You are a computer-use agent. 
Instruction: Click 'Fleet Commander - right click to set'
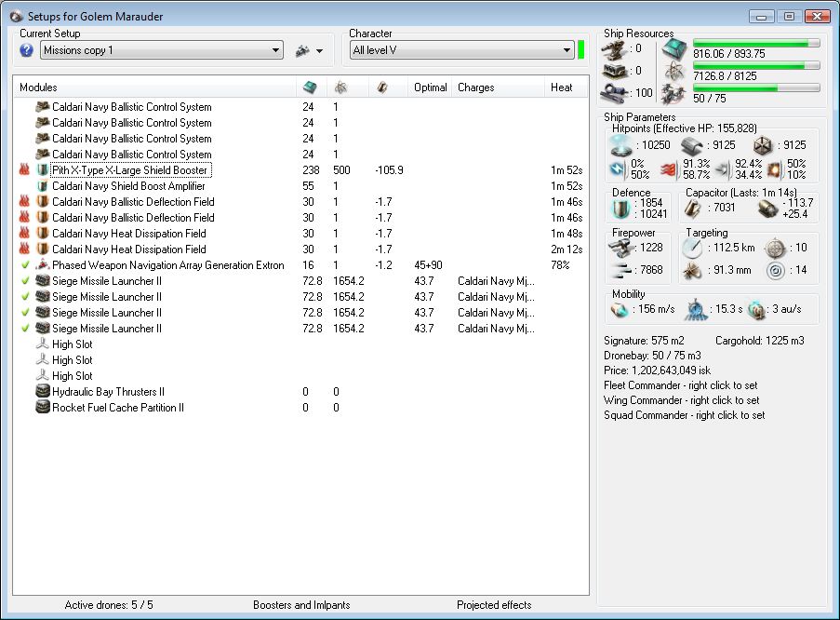tap(680, 385)
